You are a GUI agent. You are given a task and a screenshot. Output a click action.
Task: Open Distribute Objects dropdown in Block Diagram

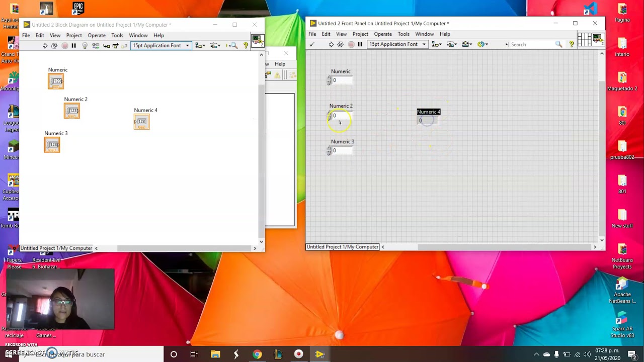[x=215, y=46]
